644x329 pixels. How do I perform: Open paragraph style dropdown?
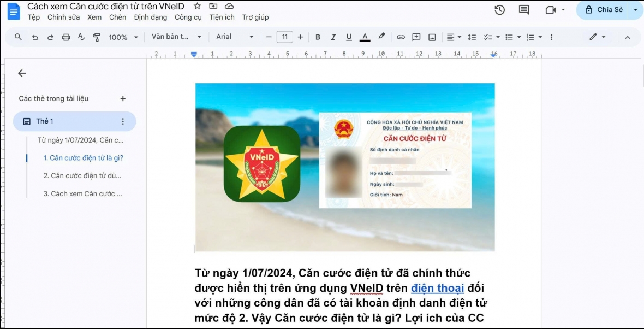[177, 37]
